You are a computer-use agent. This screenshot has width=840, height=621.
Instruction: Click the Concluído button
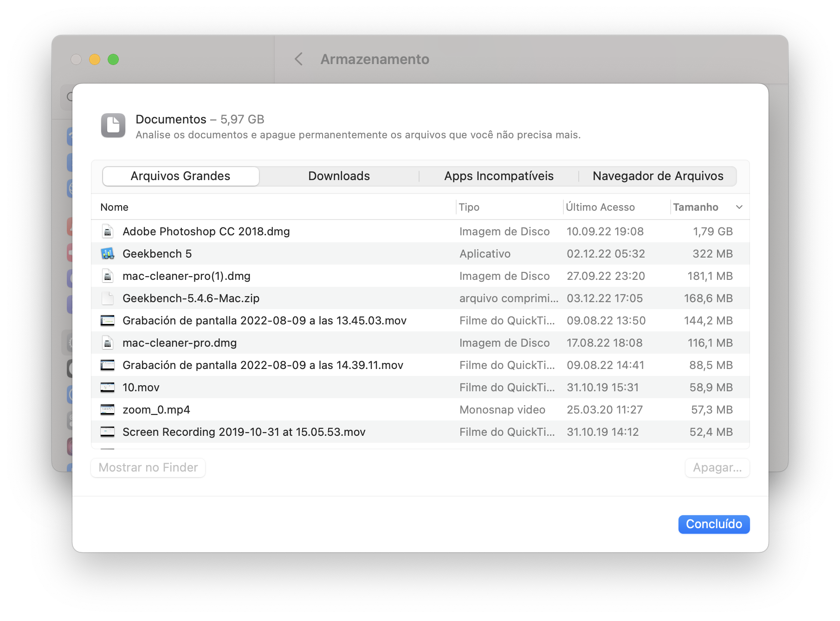point(714,524)
